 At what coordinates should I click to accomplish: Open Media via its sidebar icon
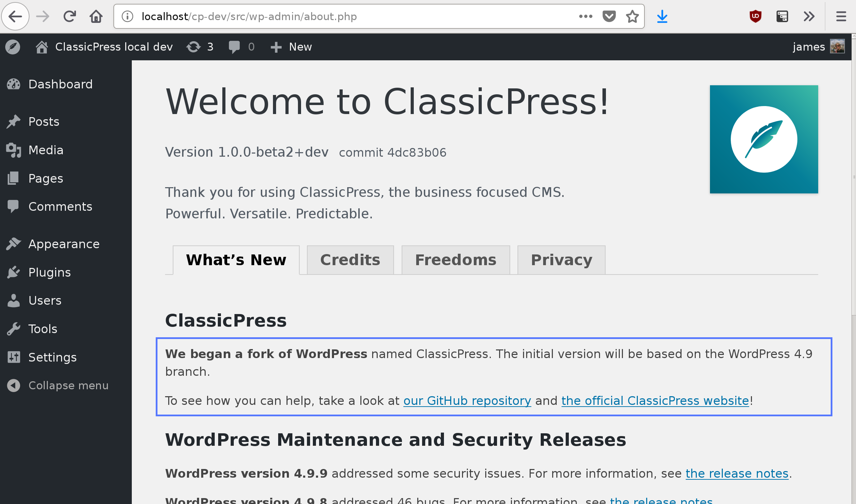click(x=14, y=150)
